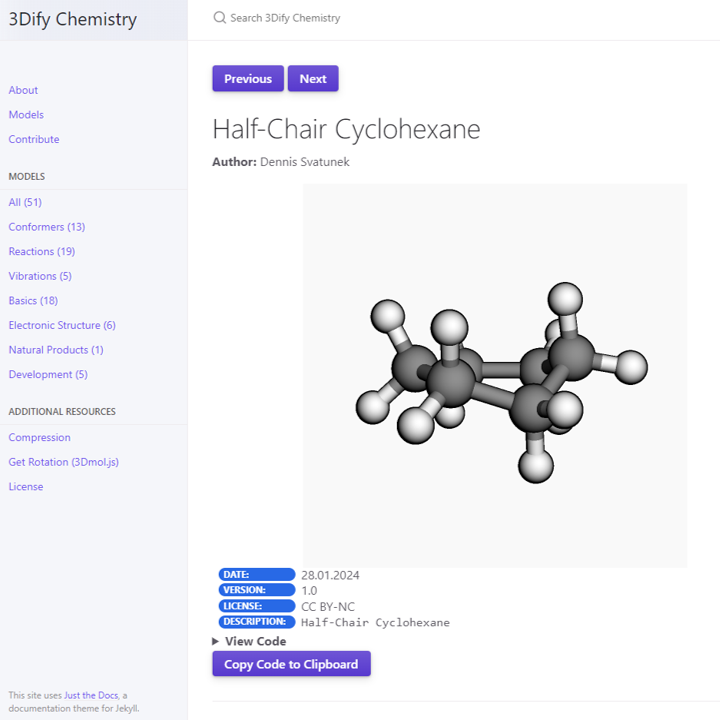The image size is (720, 720).
Task: Select the Conformers (13) category
Action: point(47,227)
